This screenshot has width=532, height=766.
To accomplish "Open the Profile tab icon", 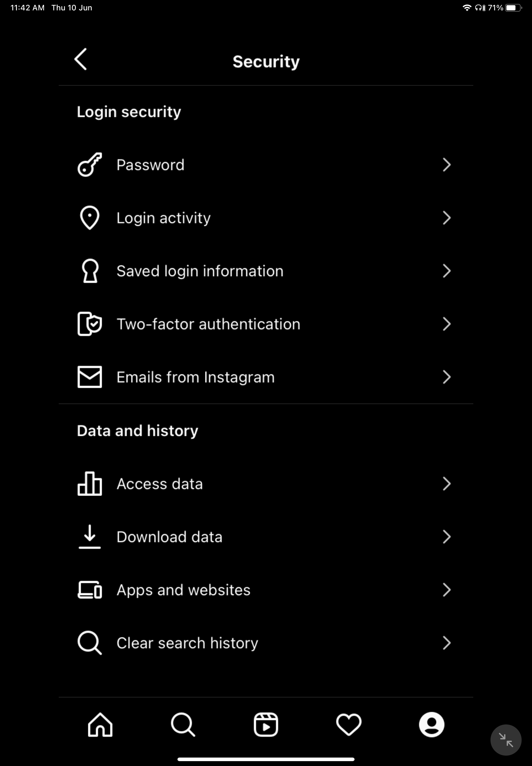I will click(x=431, y=724).
